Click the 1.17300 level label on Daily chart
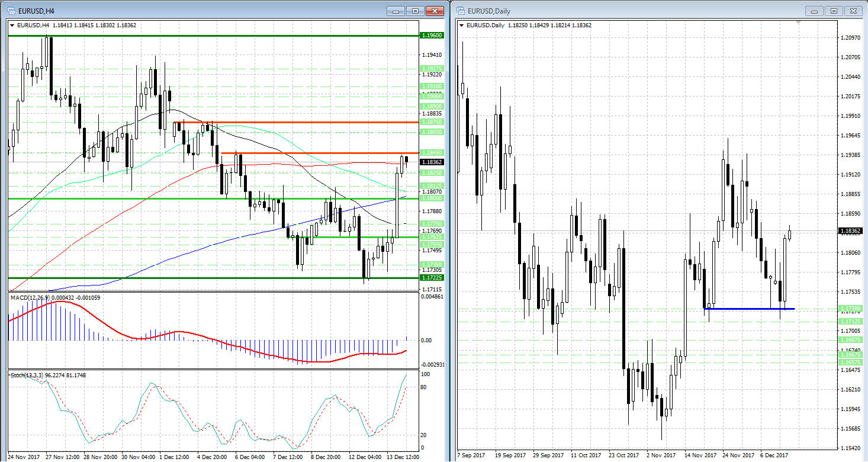The height and width of the screenshot is (462, 868). 850,309
